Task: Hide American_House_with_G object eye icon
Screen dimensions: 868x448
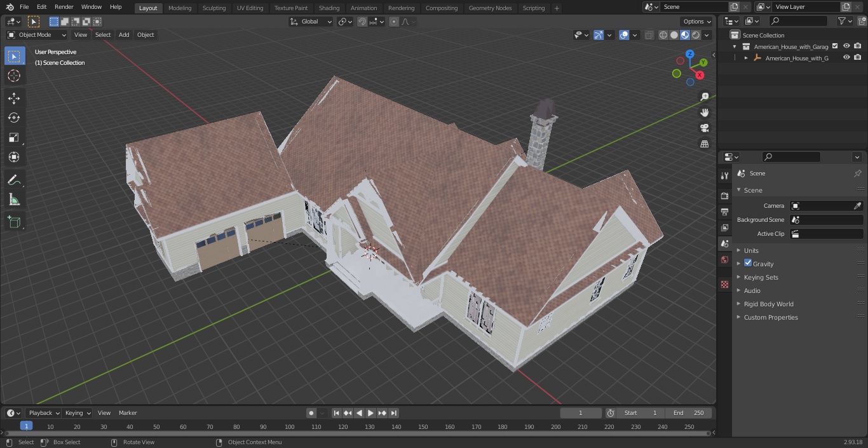Action: pos(846,58)
